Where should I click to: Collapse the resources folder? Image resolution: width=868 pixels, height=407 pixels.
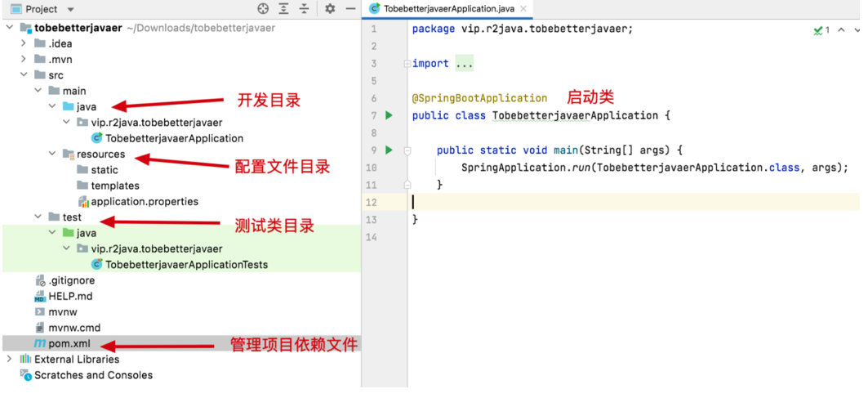(x=53, y=154)
